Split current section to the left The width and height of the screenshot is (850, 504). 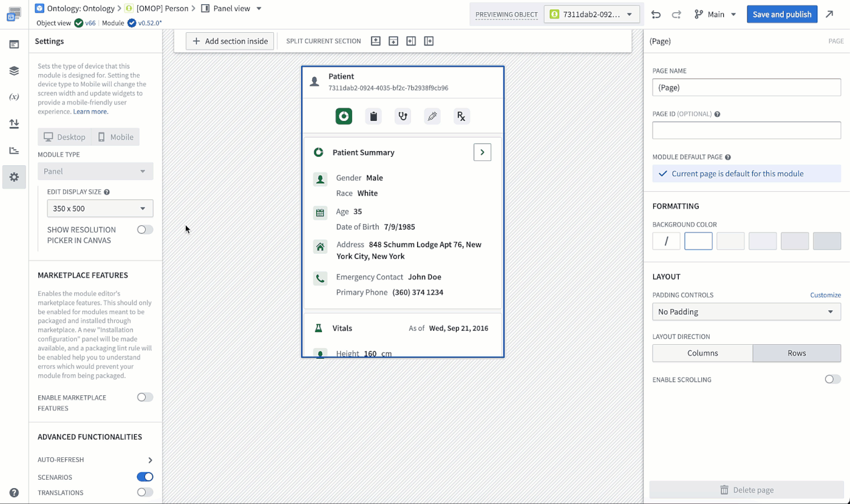411,41
